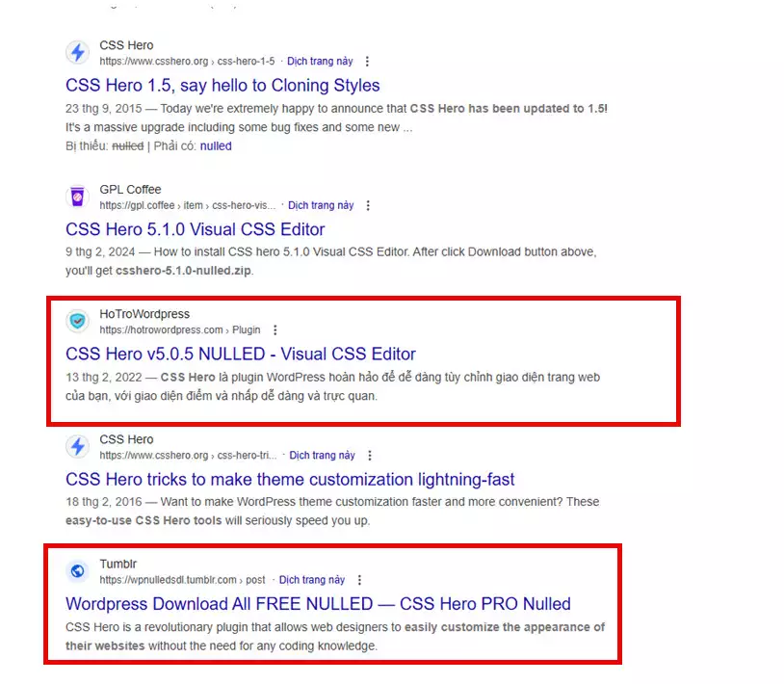Click the date '23 thg 9, 2015'

(x=103, y=109)
